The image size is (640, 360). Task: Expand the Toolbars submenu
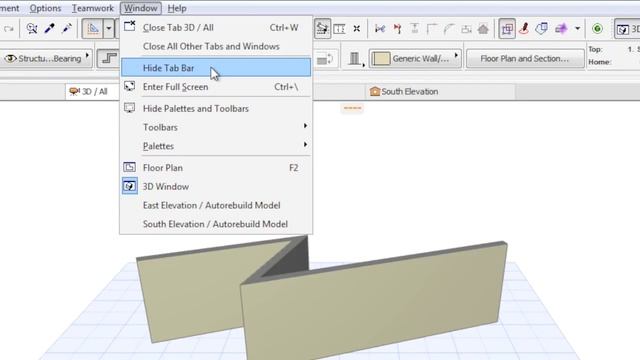[x=216, y=127]
